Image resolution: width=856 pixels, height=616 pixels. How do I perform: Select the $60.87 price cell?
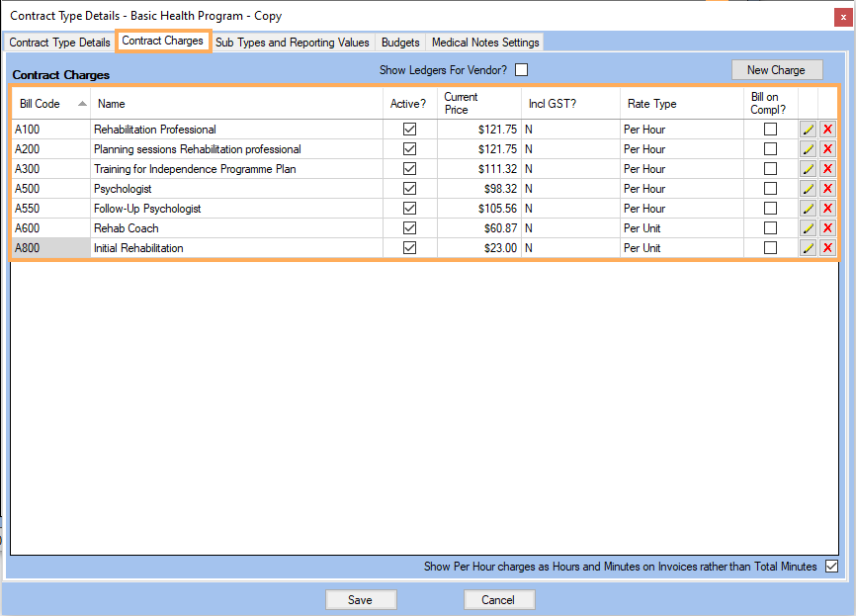(x=479, y=228)
